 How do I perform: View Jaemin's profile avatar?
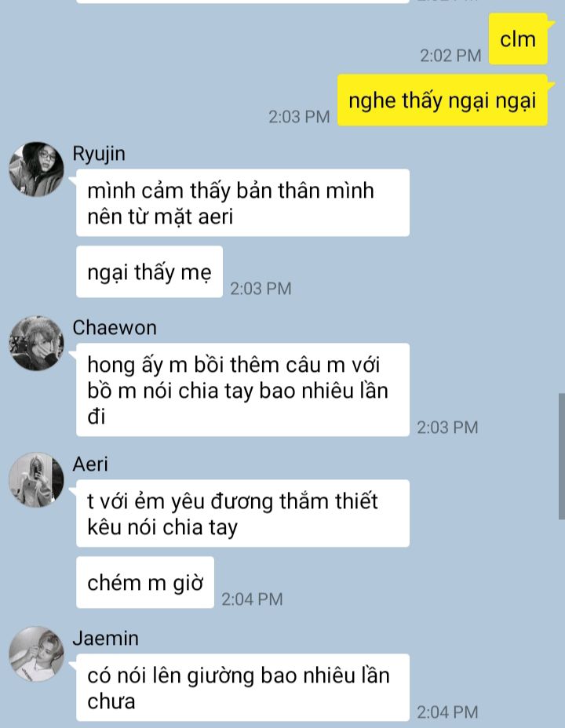tap(36, 653)
